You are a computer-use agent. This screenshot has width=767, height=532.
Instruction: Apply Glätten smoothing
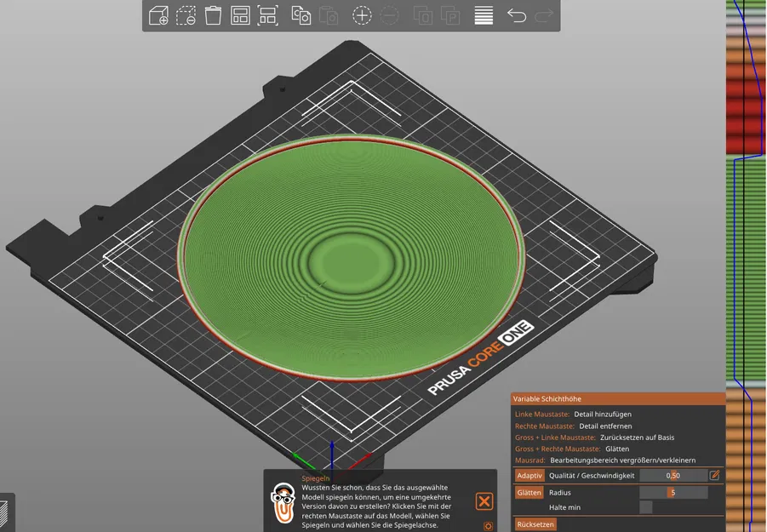(529, 492)
